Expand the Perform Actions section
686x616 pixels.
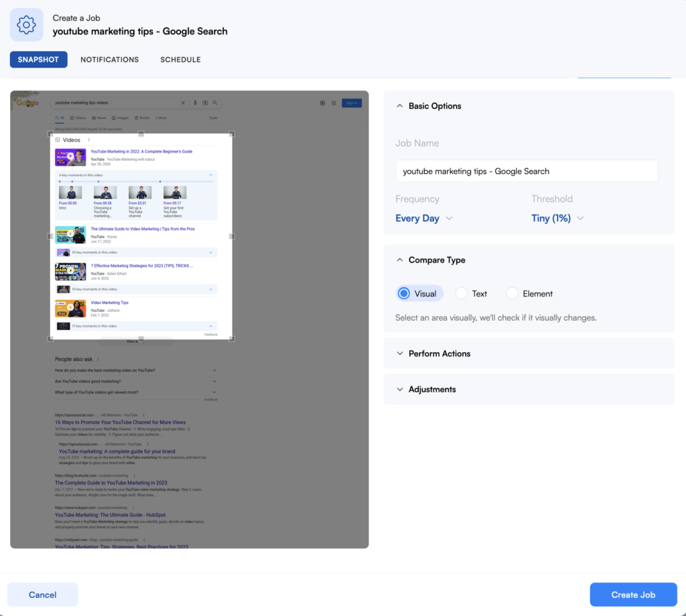(439, 354)
